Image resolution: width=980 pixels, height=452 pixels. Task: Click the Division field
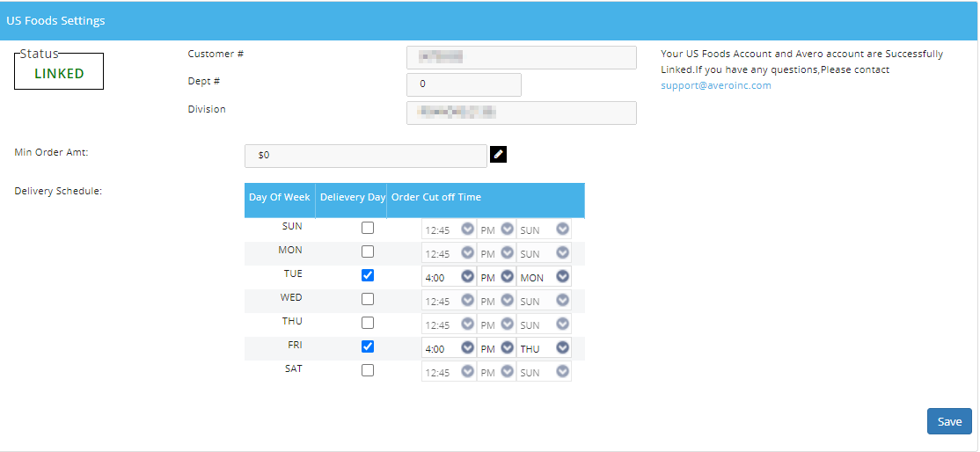click(522, 113)
